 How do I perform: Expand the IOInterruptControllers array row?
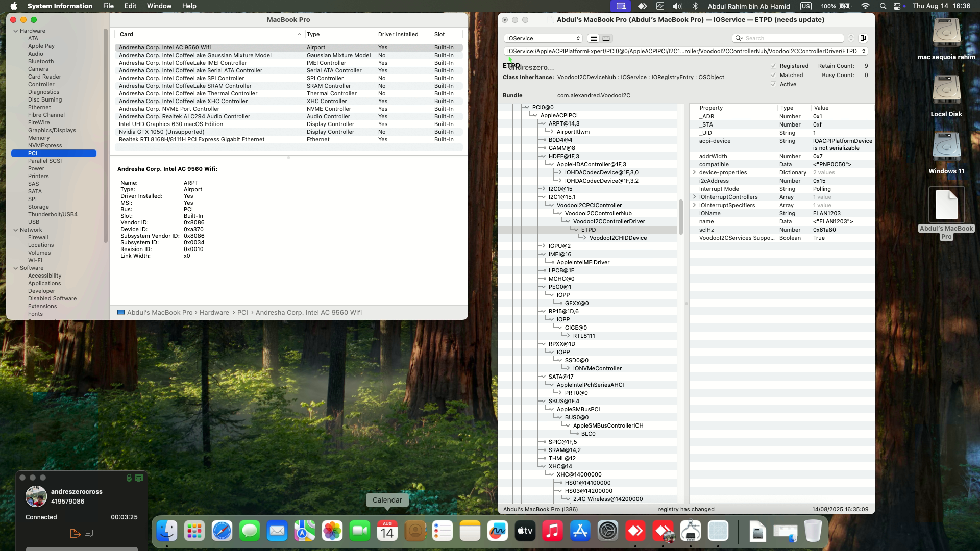(694, 197)
